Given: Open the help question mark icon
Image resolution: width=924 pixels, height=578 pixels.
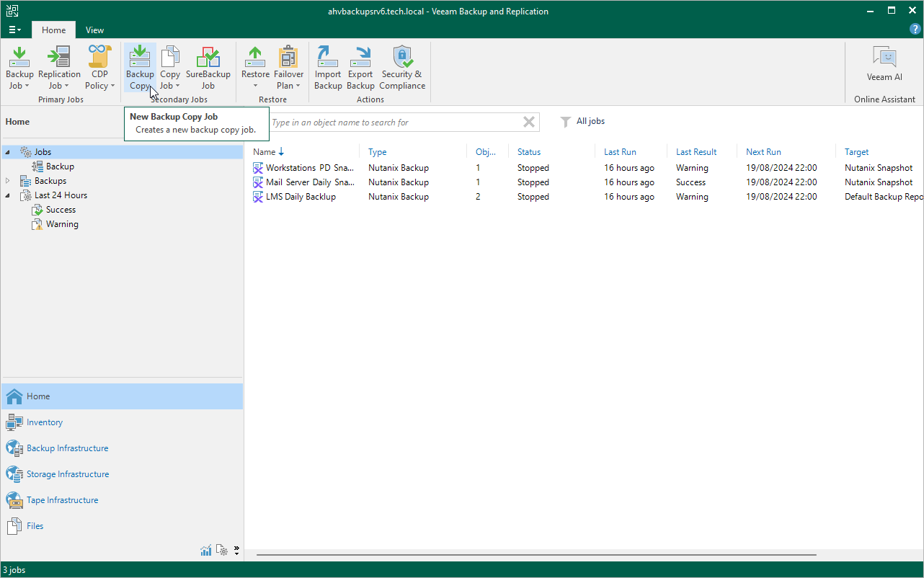Looking at the screenshot, I should click(915, 30).
